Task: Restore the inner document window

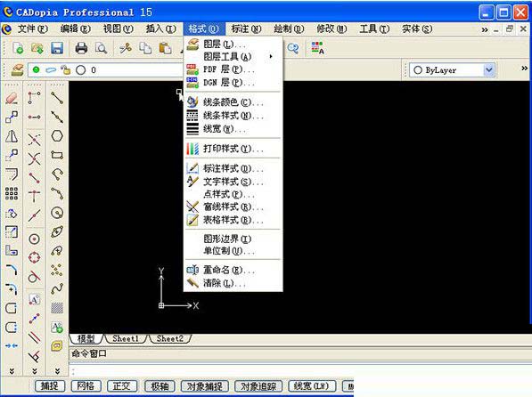Action: click(x=509, y=29)
